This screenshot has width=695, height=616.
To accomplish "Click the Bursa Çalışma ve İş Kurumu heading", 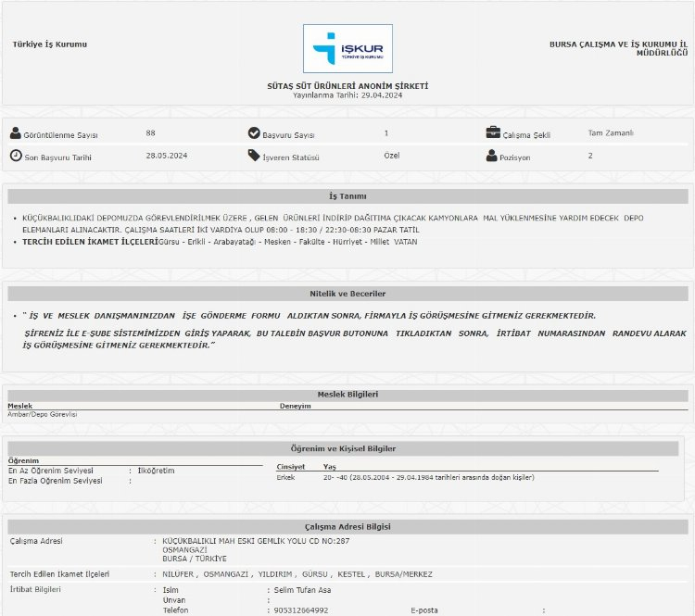I will (x=618, y=48).
